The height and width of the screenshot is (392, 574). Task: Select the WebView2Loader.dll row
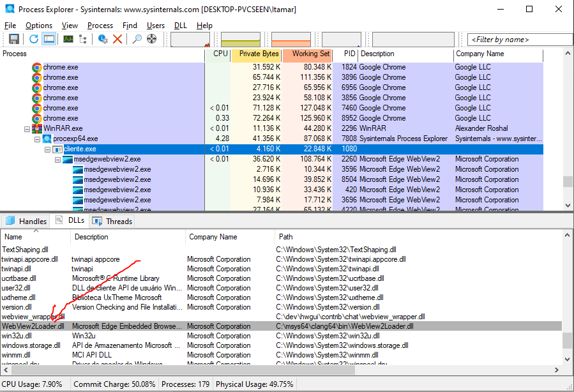[x=281, y=326]
